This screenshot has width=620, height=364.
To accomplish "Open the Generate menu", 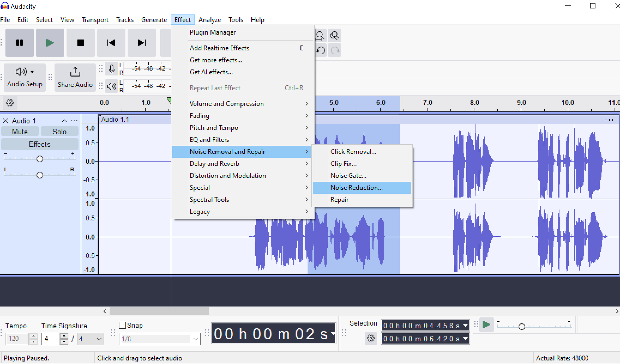I will [x=154, y=20].
